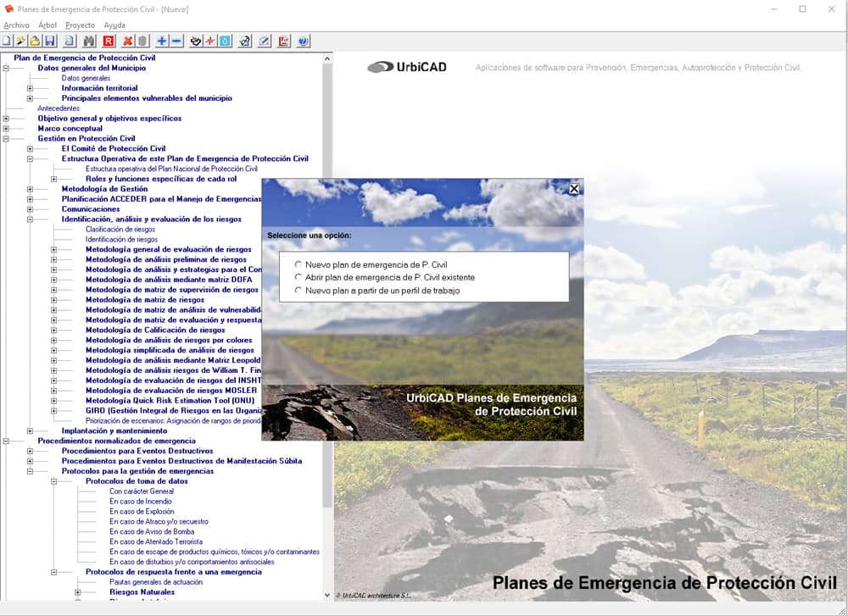Expand Información territorial node

pyautogui.click(x=30, y=88)
